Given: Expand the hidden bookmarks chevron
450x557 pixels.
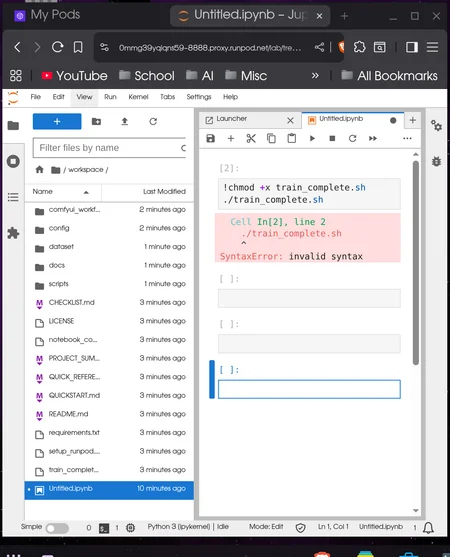Looking at the screenshot, I should [x=315, y=76].
